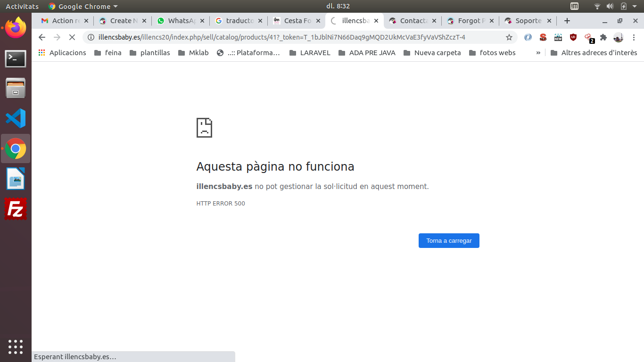Click the sad page error icon
Screen dimensions: 644x362
[204, 128]
